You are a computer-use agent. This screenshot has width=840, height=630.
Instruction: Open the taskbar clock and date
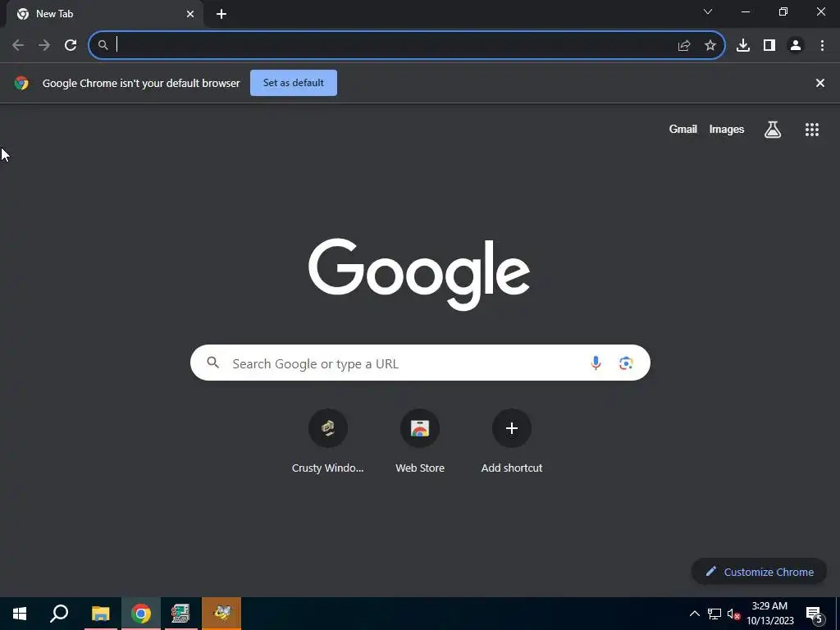pos(769,614)
